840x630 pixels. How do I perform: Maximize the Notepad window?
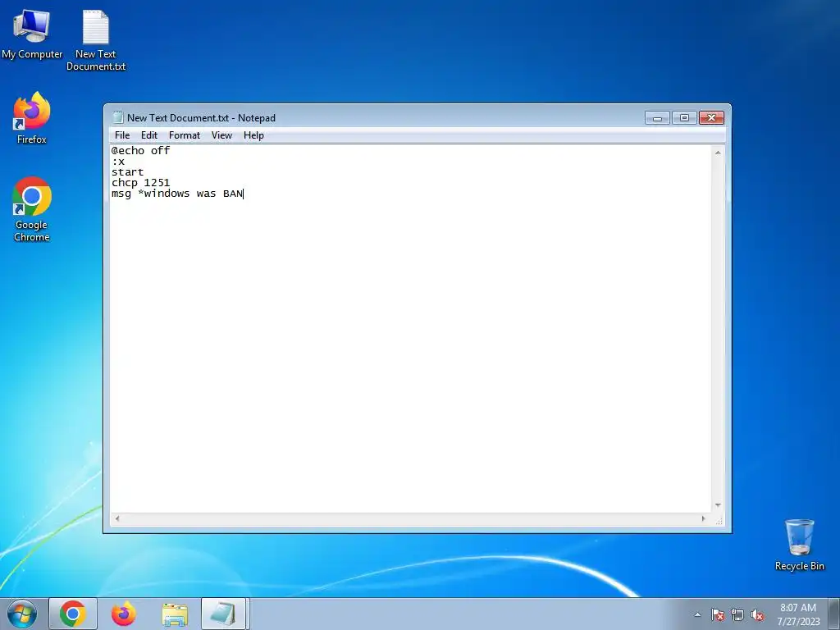pos(684,118)
